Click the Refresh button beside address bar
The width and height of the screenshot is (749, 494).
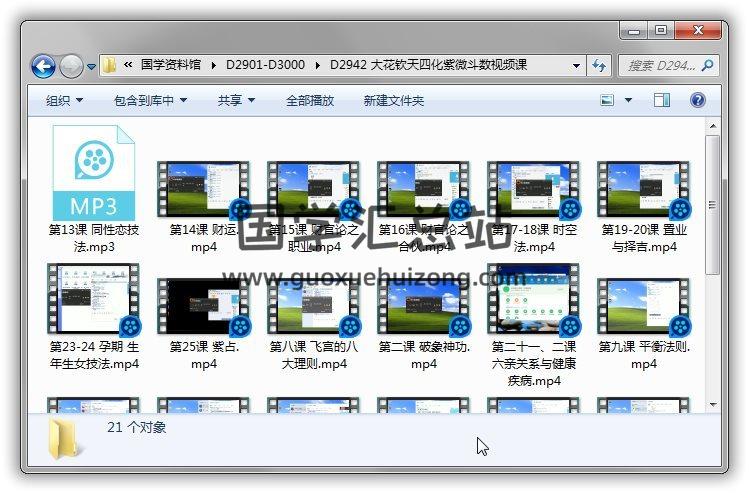pos(599,65)
